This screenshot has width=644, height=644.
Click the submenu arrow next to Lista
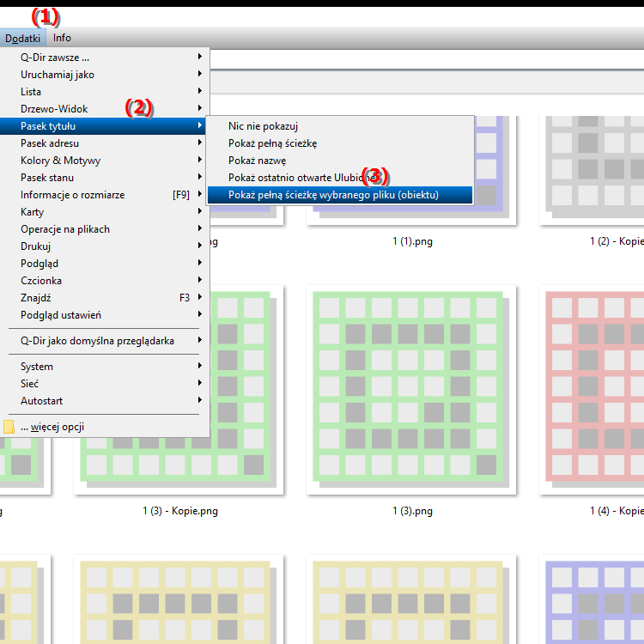tap(199, 91)
